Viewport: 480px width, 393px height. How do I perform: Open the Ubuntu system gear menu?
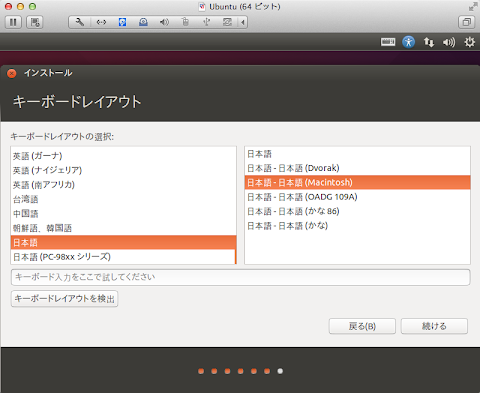(x=469, y=42)
